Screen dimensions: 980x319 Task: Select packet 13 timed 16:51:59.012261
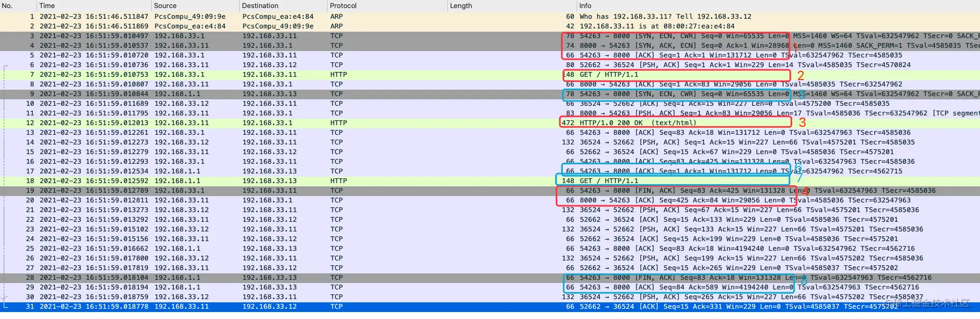point(490,133)
